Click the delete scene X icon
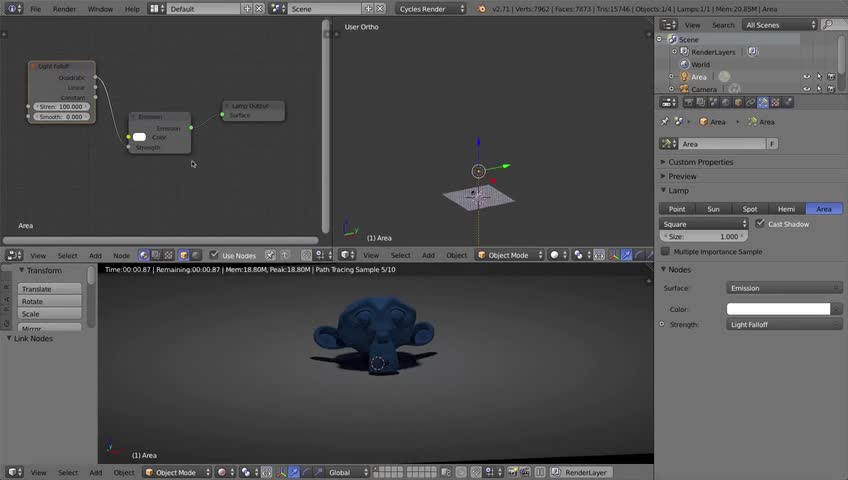848x480 pixels. coord(380,9)
